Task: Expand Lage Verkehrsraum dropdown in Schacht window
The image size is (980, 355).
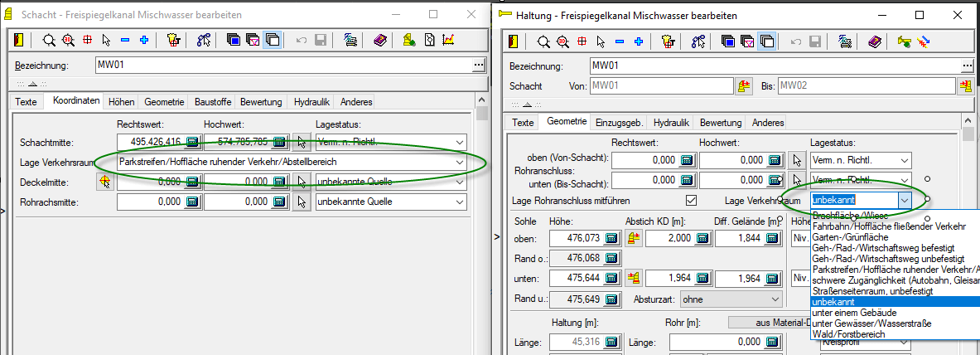Action: point(460,162)
